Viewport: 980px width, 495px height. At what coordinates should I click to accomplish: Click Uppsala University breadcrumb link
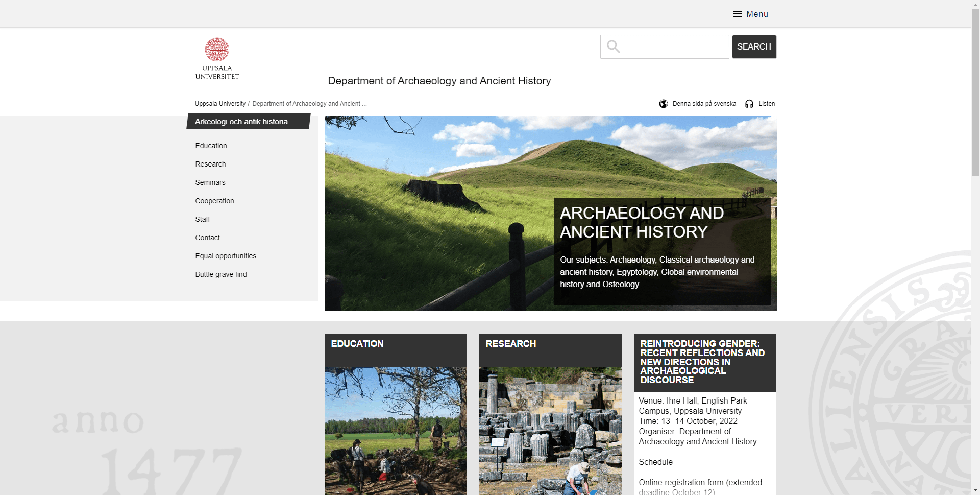point(220,104)
